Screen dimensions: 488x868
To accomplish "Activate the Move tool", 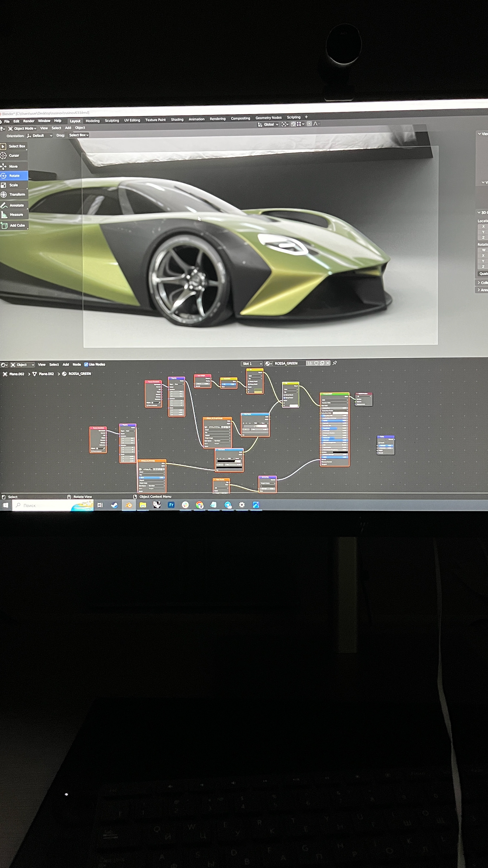I will tap(13, 167).
